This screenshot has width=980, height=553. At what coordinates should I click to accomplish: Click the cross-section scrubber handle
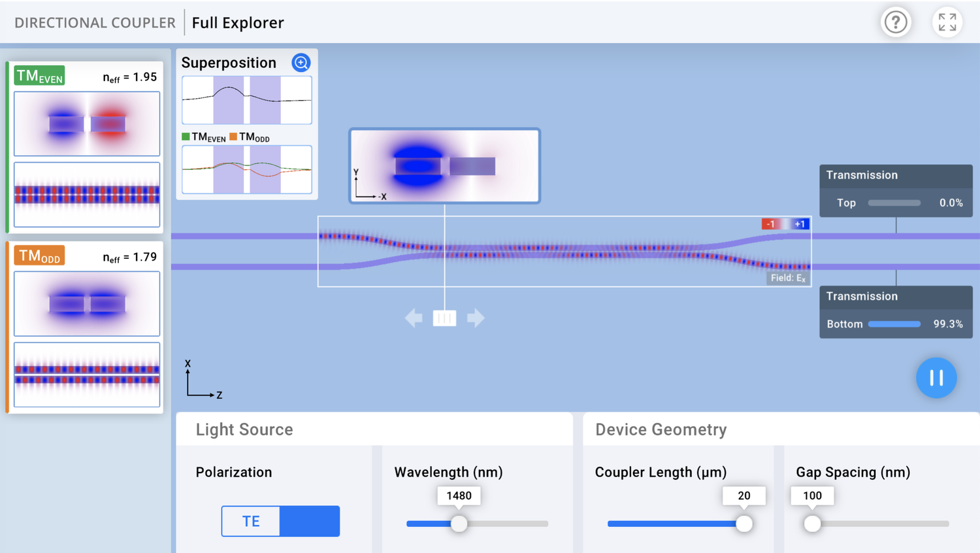pyautogui.click(x=444, y=318)
